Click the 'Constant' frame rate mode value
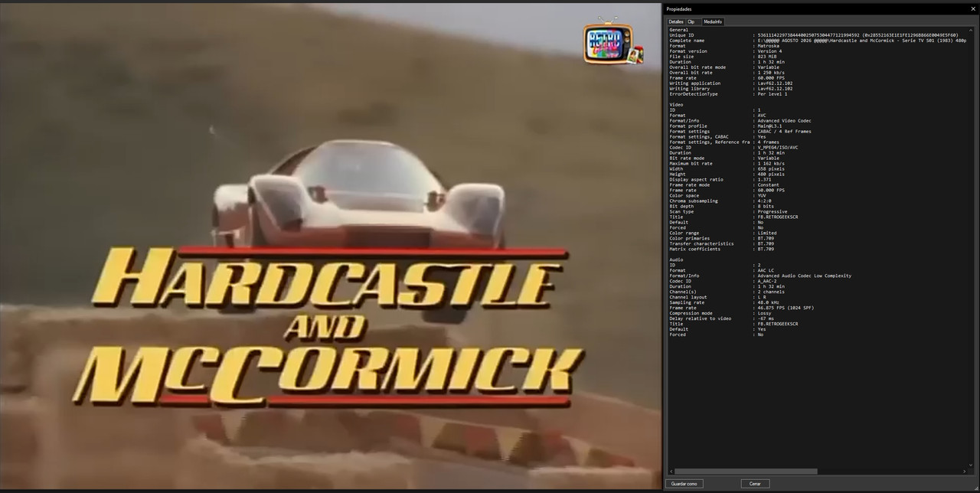This screenshot has height=493, width=980. coord(768,185)
